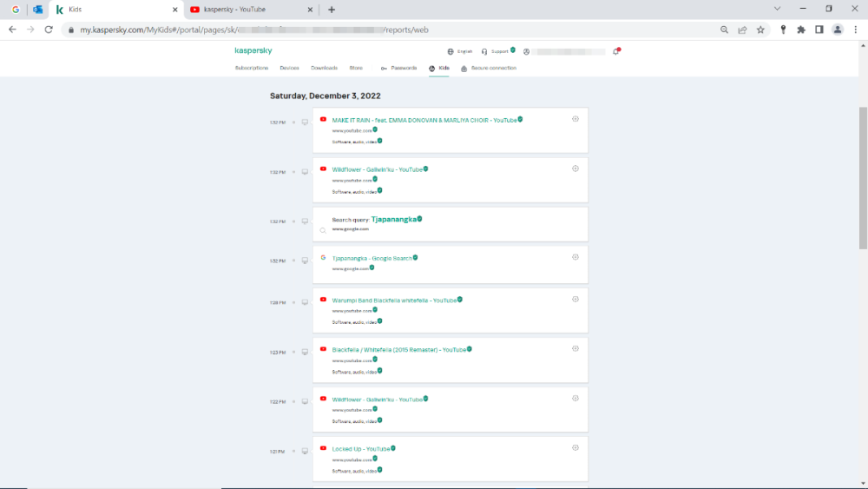Open Chrome three-dot menu
The width and height of the screenshot is (868, 489).
(856, 30)
